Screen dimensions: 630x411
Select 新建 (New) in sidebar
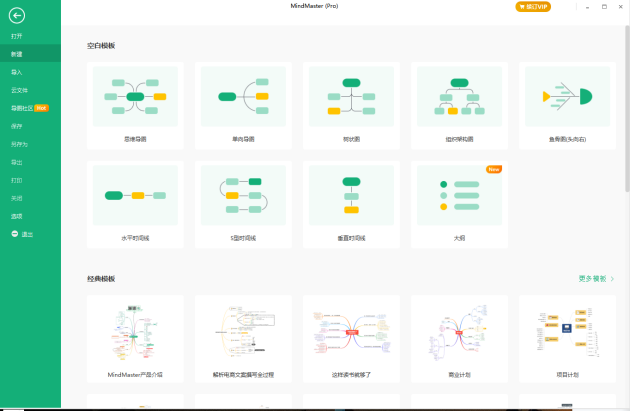30,54
